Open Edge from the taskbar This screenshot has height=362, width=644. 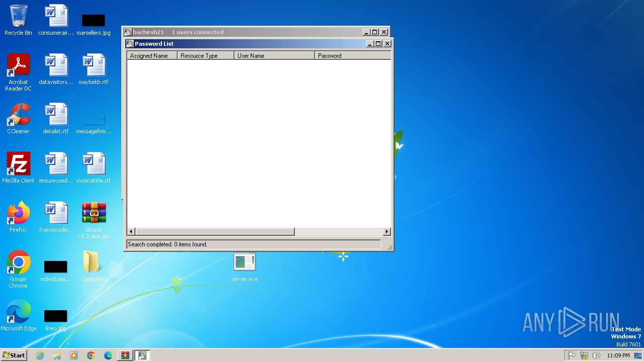click(x=108, y=355)
